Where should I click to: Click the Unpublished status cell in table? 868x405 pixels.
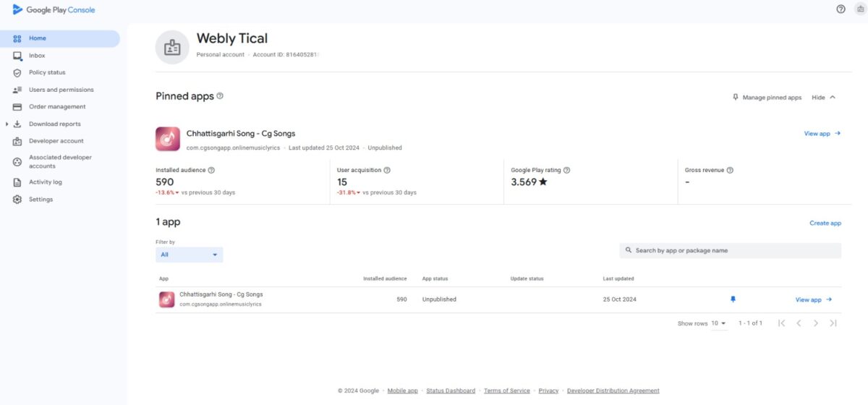click(x=439, y=299)
